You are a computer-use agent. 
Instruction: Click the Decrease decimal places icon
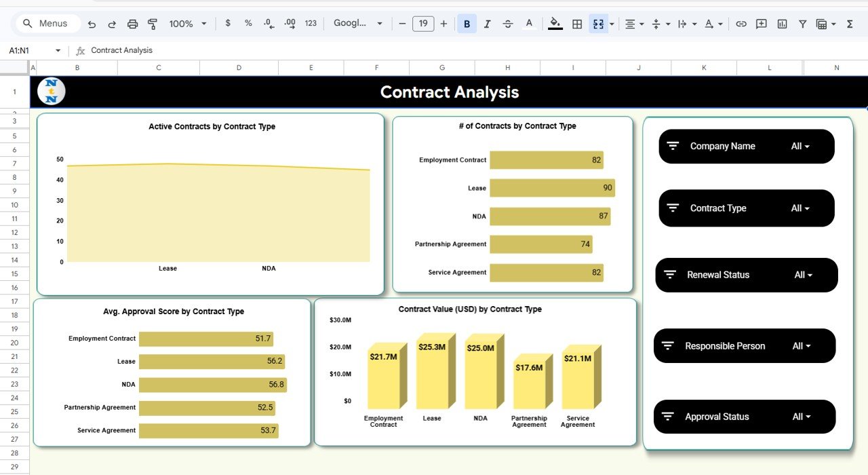pos(269,22)
